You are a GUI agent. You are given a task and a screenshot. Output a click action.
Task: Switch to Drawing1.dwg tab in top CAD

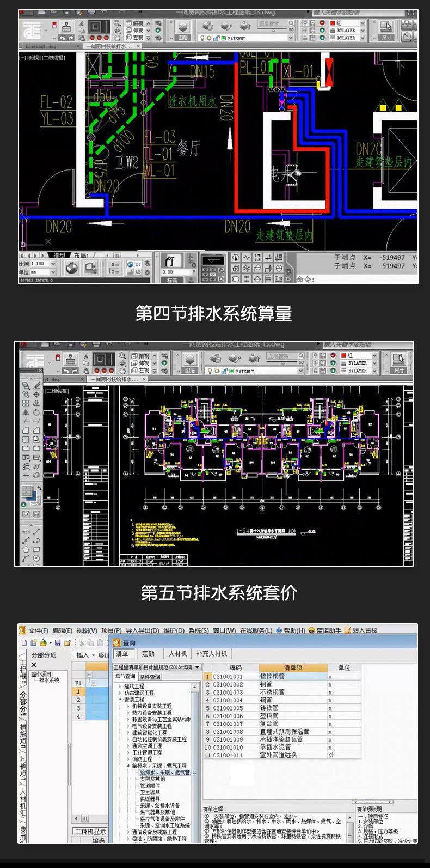click(46, 46)
